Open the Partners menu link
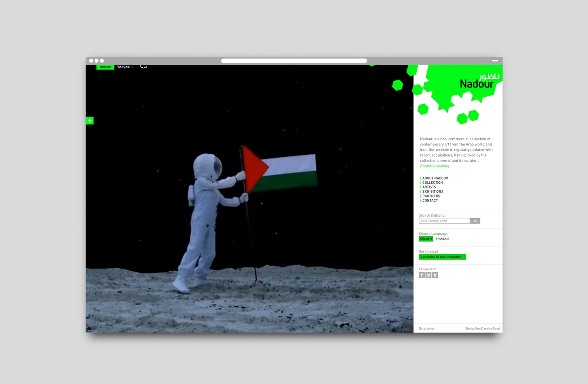The image size is (588, 384). click(x=431, y=196)
